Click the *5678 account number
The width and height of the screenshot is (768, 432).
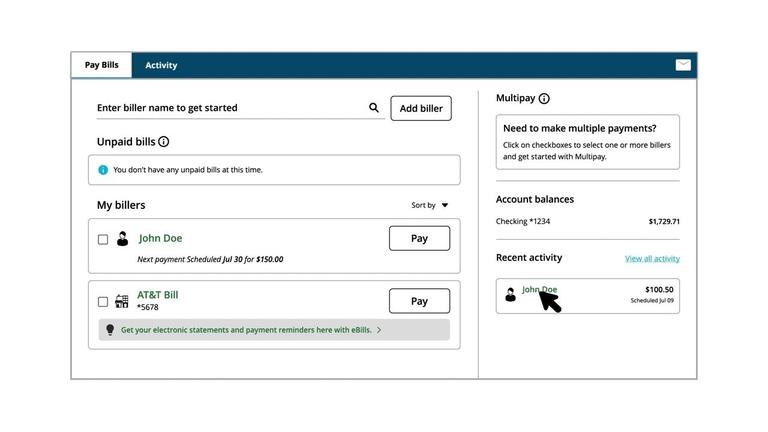(147, 307)
